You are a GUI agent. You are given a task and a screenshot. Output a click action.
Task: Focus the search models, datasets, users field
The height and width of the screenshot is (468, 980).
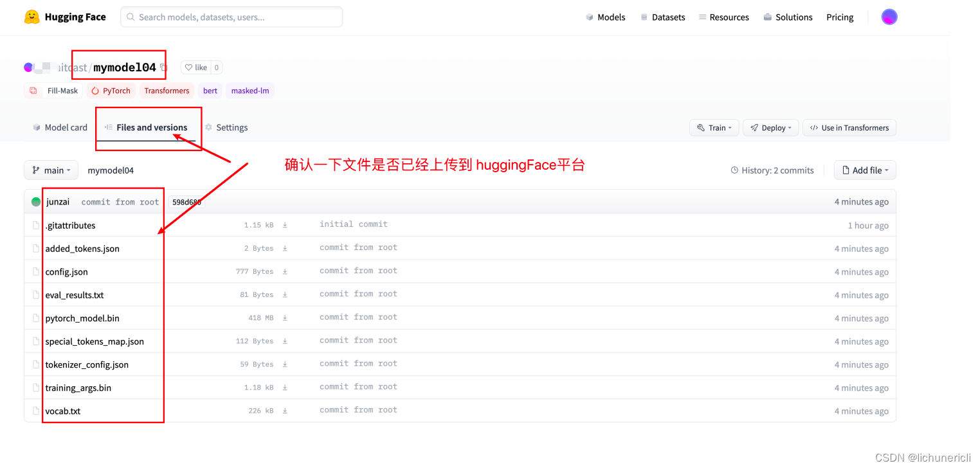(231, 17)
